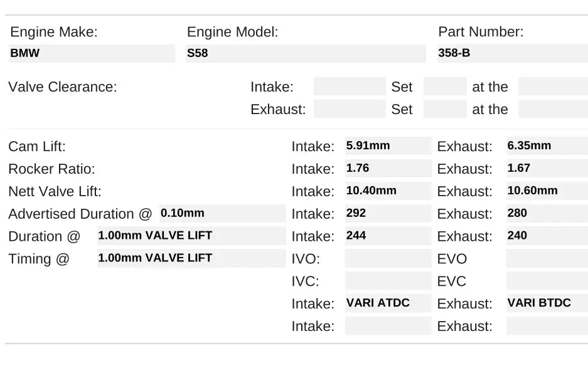The height and width of the screenshot is (368, 588).
Task: Click the Cam Lift Exhaust field 6.35mm
Action: [x=547, y=146]
